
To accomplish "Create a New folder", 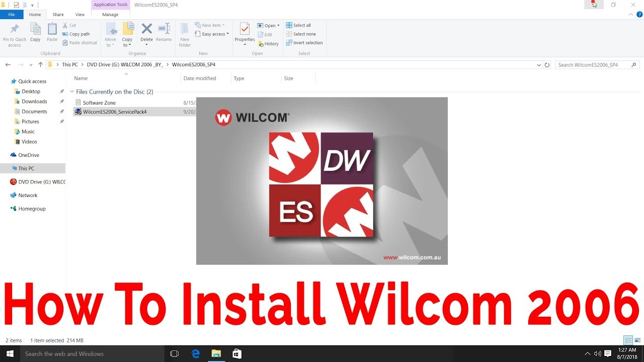I will [185, 35].
